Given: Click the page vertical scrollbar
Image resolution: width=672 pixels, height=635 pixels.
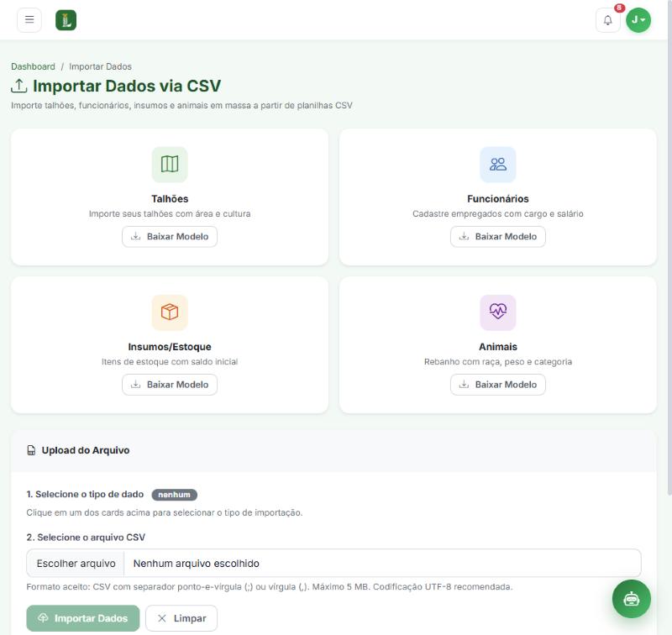Looking at the screenshot, I should (x=669, y=249).
